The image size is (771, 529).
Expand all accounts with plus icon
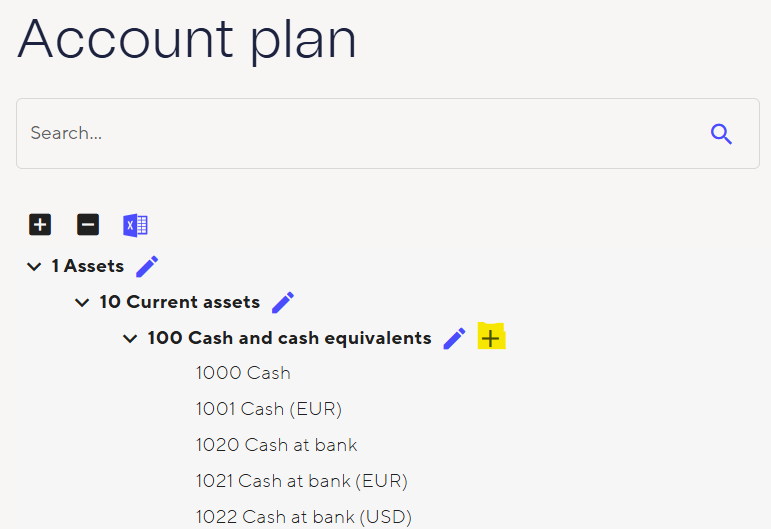point(40,225)
